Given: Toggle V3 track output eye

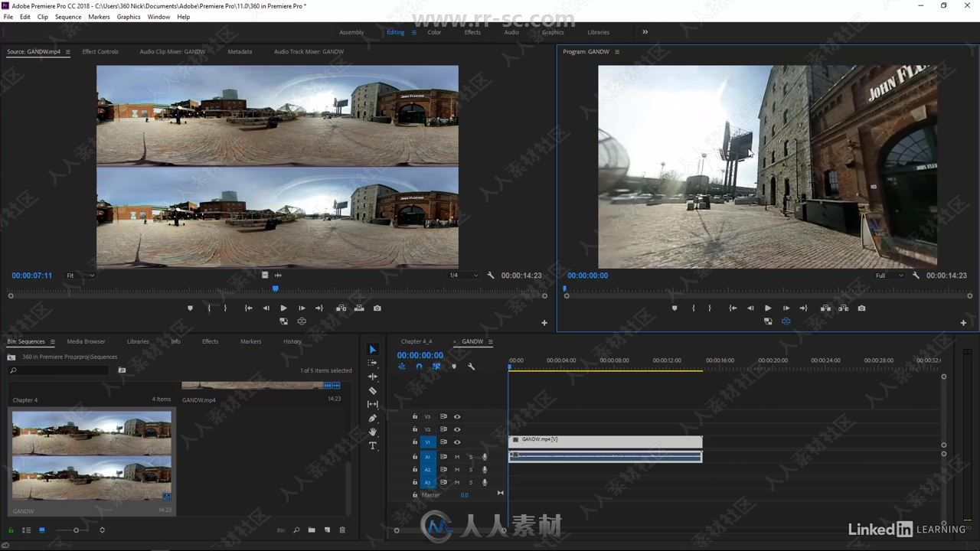Looking at the screenshot, I should (457, 417).
